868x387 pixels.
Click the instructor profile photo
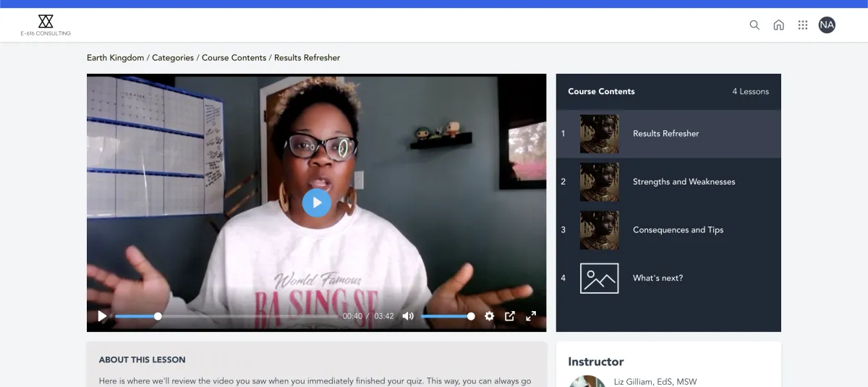point(587,381)
